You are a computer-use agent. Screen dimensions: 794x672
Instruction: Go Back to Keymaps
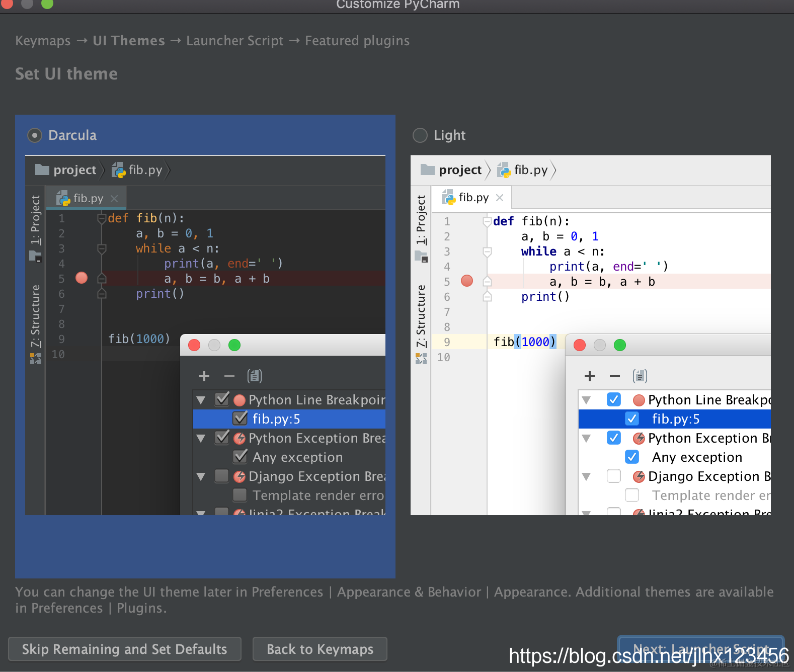click(x=320, y=649)
